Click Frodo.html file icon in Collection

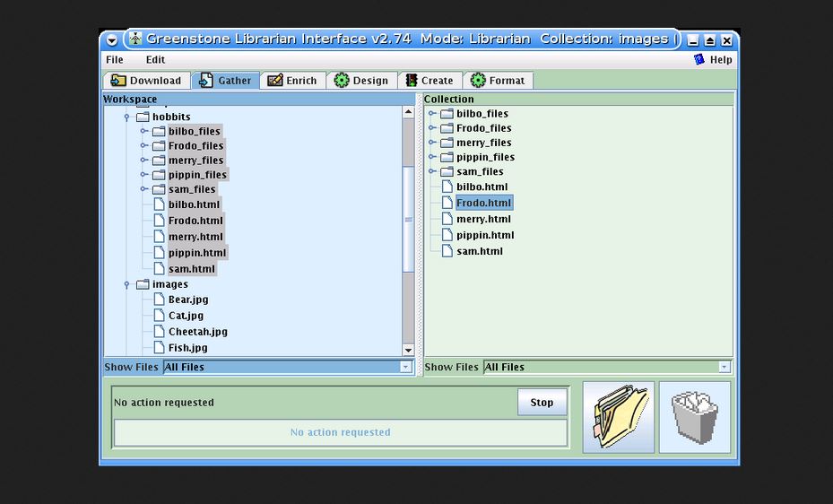coord(447,203)
